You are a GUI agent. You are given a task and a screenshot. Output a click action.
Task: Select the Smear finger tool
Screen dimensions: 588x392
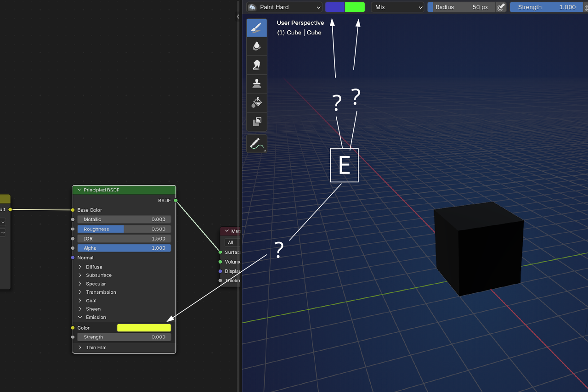coord(257,65)
